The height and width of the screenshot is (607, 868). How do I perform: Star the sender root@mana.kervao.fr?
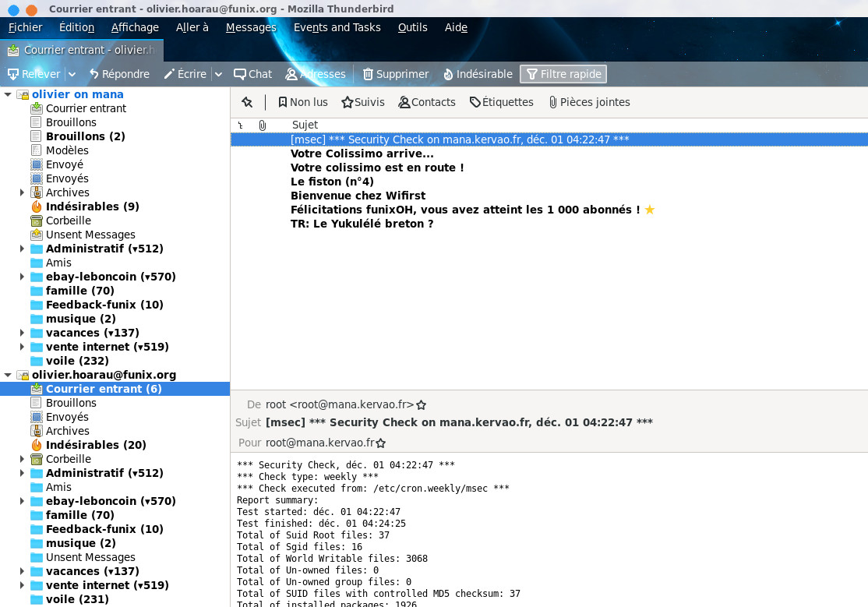[x=422, y=405]
